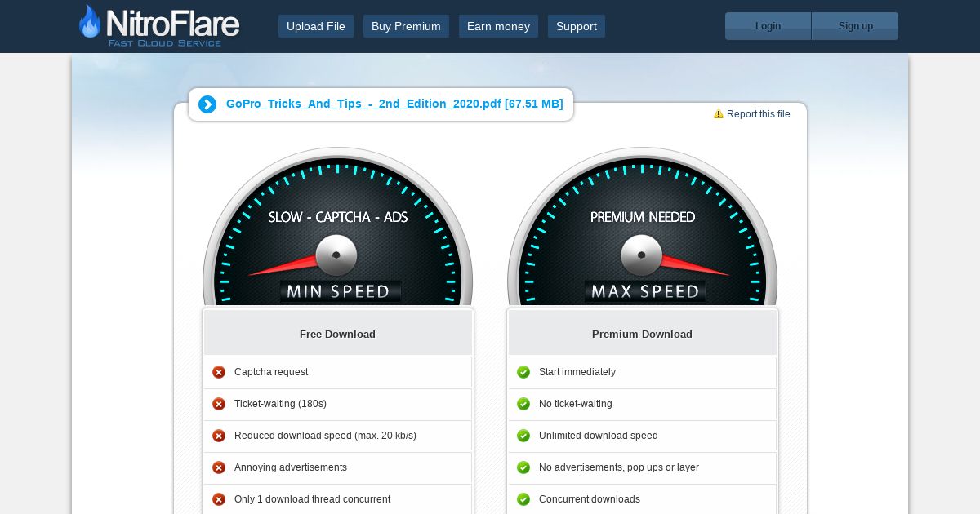Click the red X icon beside Ticket-waiting (180s)
This screenshot has width=980, height=514.
(219, 404)
